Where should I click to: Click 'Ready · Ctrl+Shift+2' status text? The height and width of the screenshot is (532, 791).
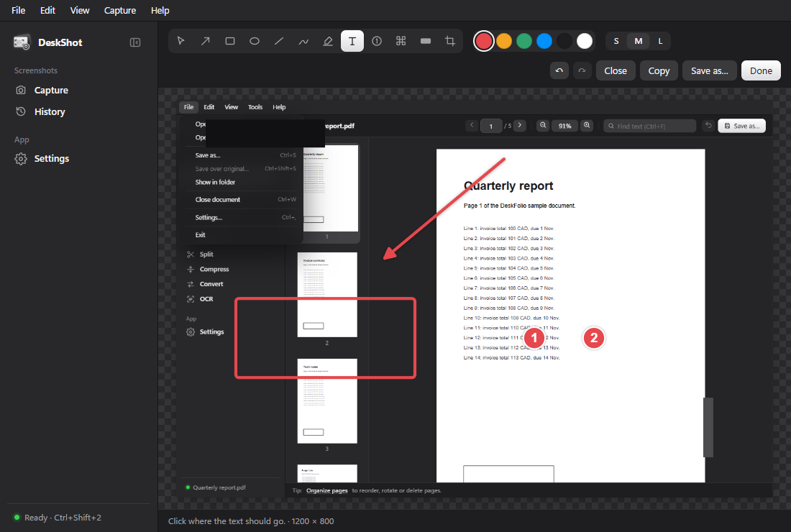[x=63, y=518]
